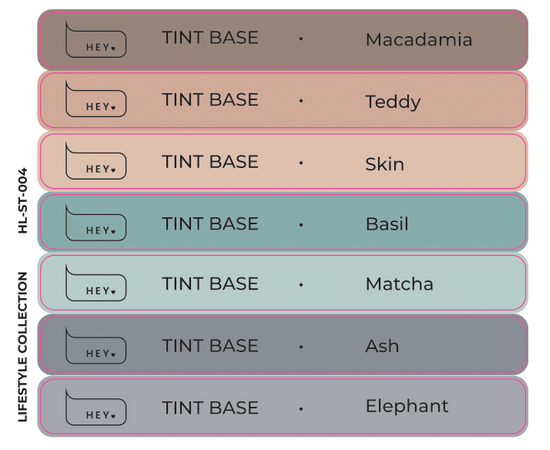Click the vertical LIFESTYLE COLLECTION label
The width and height of the screenshot is (550, 450).
click(23, 347)
